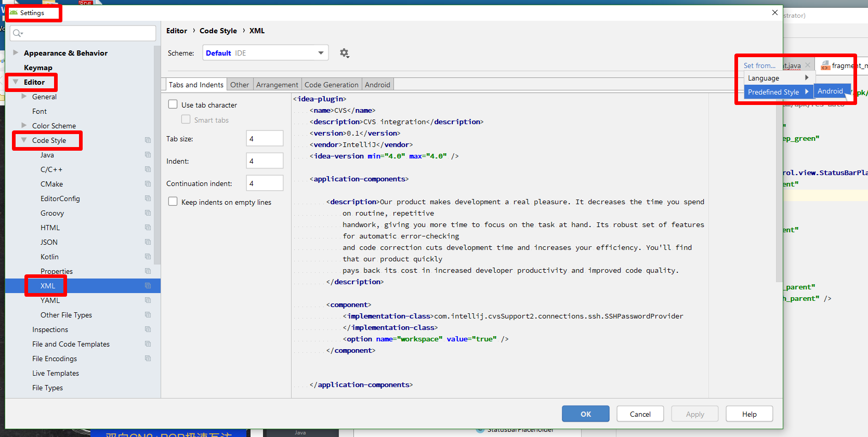The height and width of the screenshot is (437, 868).
Task: Click the scheme-copy icon on the Code Style row
Action: [148, 140]
